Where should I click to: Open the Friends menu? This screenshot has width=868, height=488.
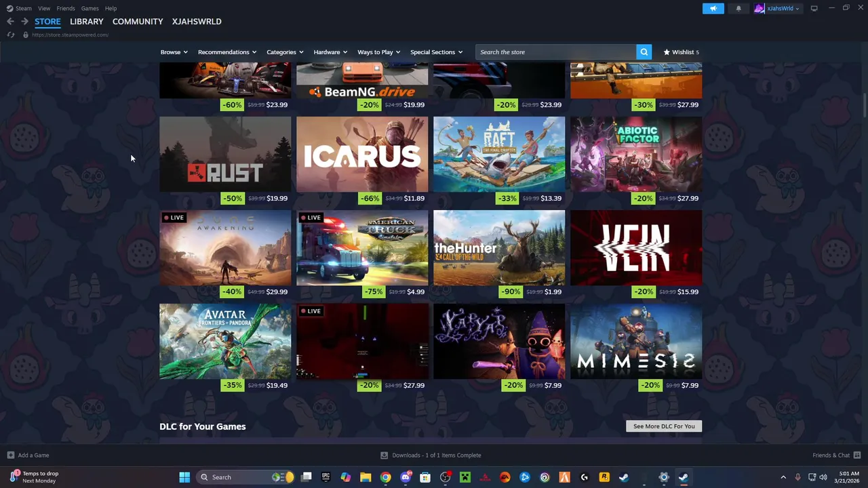click(66, 8)
